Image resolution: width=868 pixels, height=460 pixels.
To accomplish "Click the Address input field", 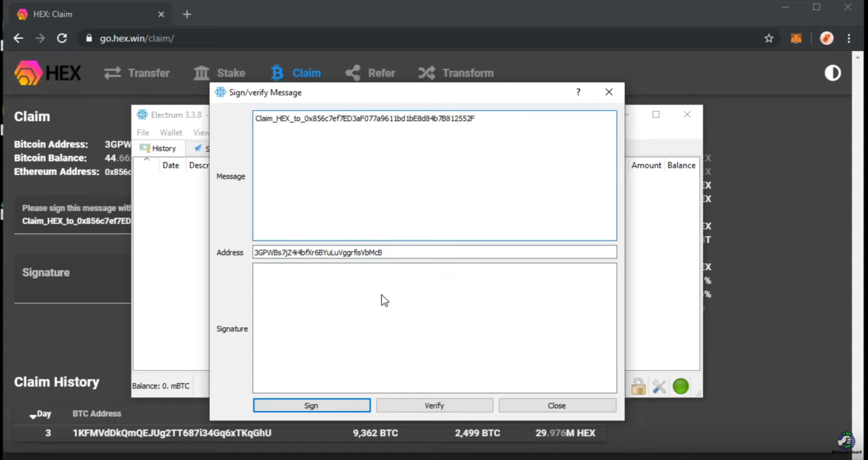I will 435,252.
